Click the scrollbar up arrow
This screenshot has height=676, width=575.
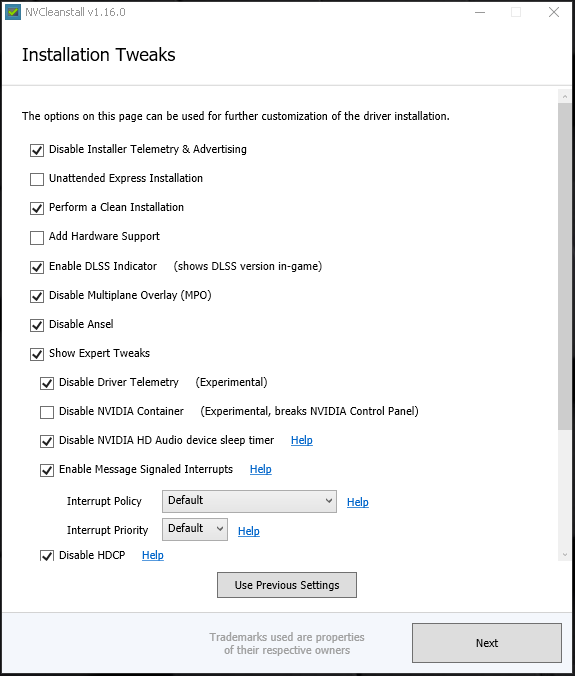click(x=565, y=97)
